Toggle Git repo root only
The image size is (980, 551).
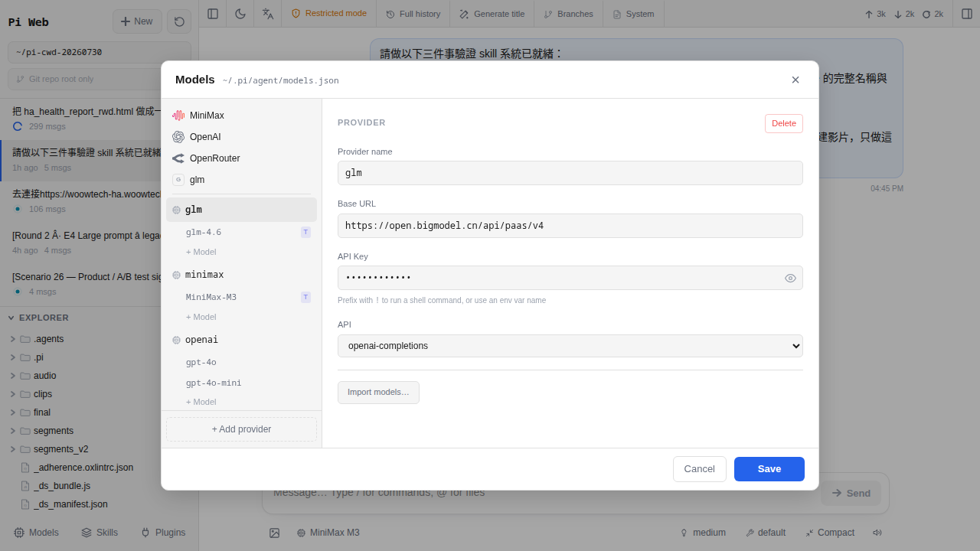pyautogui.click(x=100, y=79)
